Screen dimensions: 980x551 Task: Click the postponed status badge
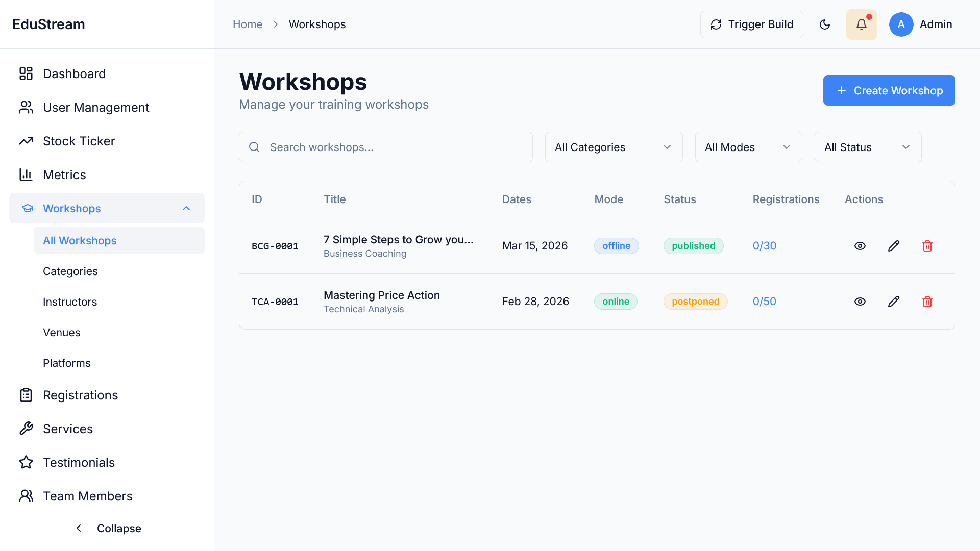(x=695, y=302)
